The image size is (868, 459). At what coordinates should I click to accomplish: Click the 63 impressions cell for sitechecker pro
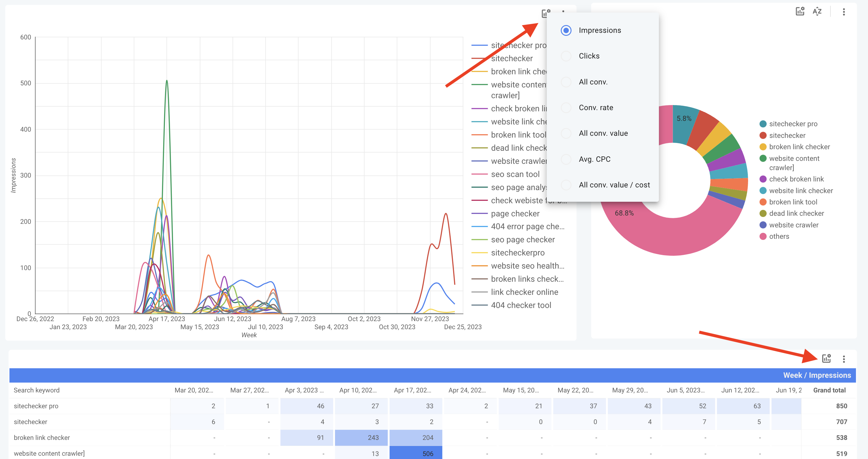tap(743, 406)
